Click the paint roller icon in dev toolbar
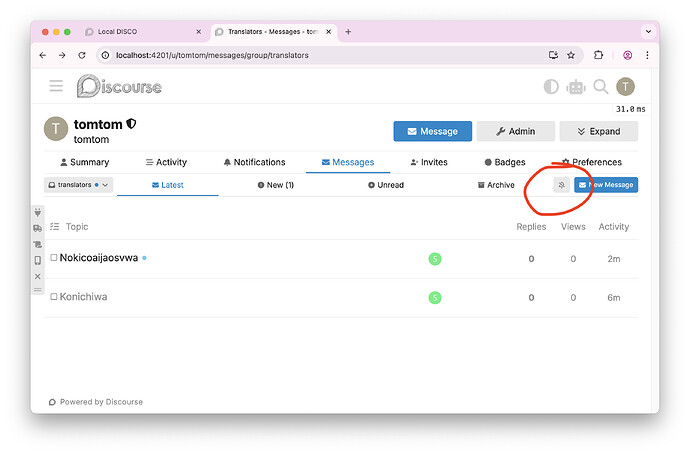Screen dimensions: 690x453 pyautogui.click(x=38, y=244)
